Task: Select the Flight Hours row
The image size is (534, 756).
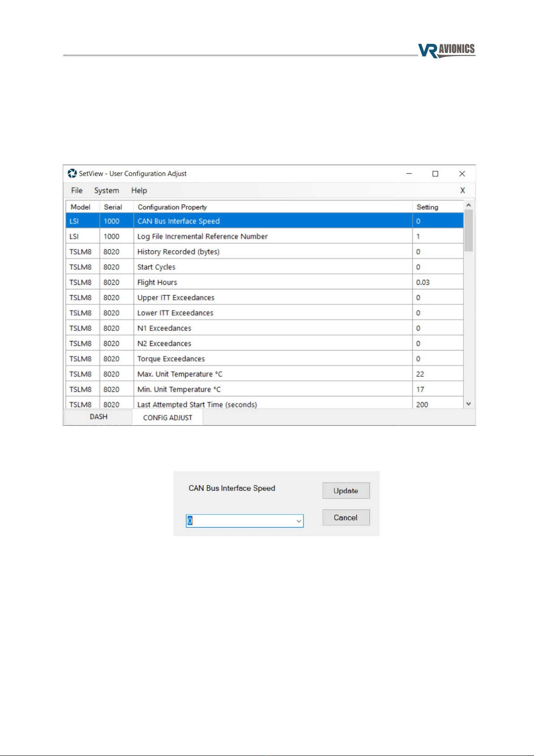Action: tap(265, 282)
